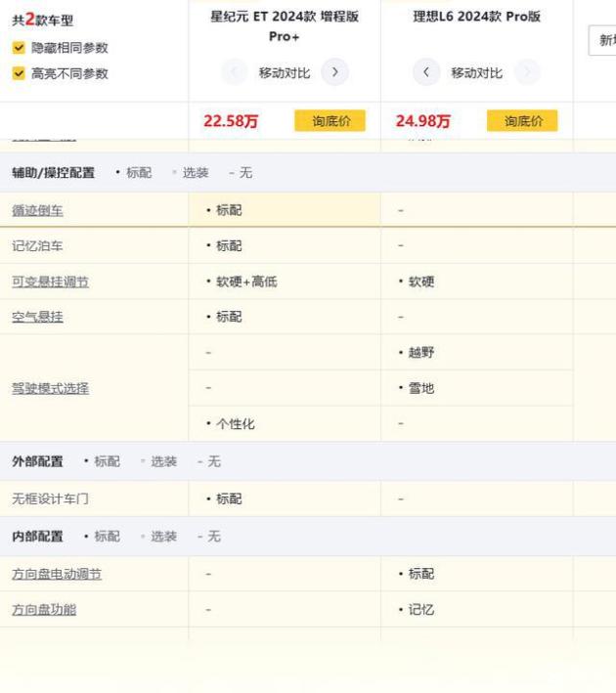616x693 pixels.
Task: Move 理想L6 column right with arrow
Action: pyautogui.click(x=526, y=72)
